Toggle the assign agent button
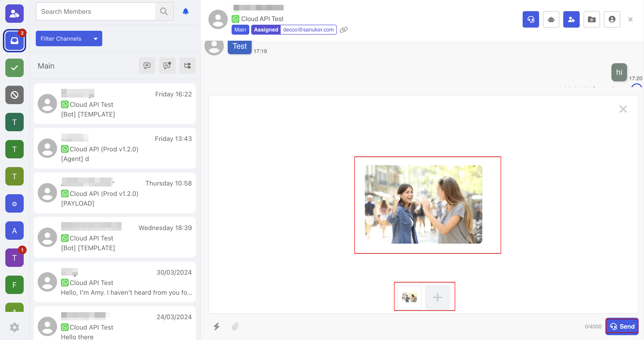Viewport: 644px width, 340px height. point(571,19)
